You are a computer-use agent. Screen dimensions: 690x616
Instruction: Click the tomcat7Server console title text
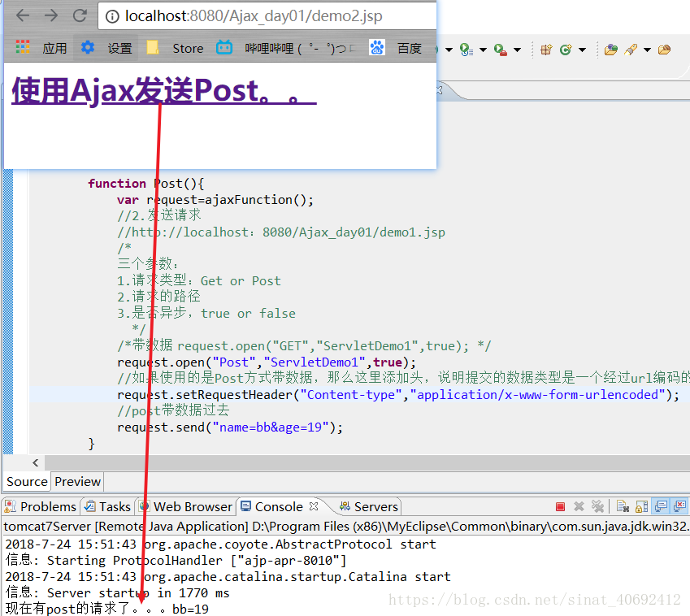346,527
